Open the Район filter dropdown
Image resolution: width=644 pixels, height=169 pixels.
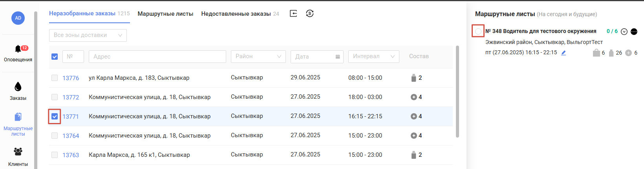coord(258,57)
